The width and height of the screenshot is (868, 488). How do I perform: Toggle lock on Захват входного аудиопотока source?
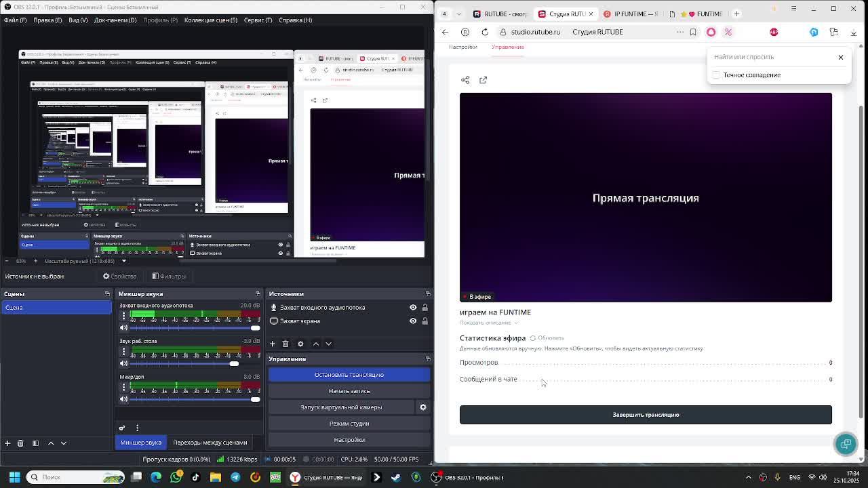pyautogui.click(x=425, y=308)
